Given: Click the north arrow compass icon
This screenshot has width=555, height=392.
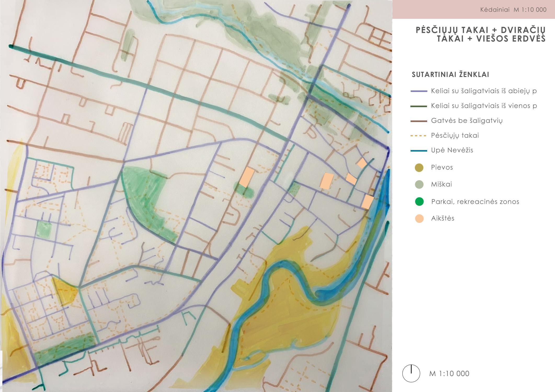Looking at the screenshot, I should click(411, 374).
